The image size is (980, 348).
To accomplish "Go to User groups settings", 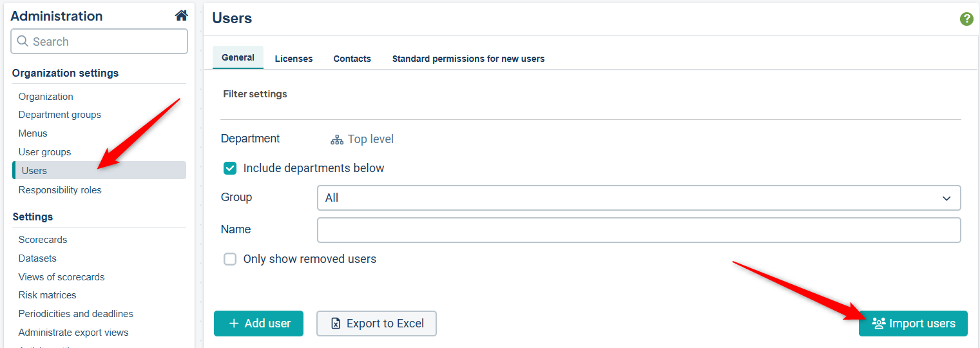I will [45, 152].
